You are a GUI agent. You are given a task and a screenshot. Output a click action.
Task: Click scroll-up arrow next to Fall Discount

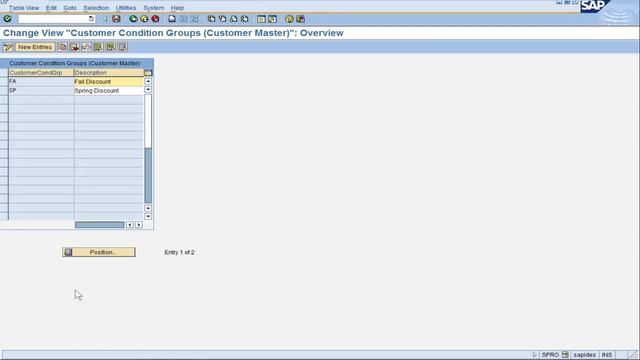pyautogui.click(x=148, y=82)
